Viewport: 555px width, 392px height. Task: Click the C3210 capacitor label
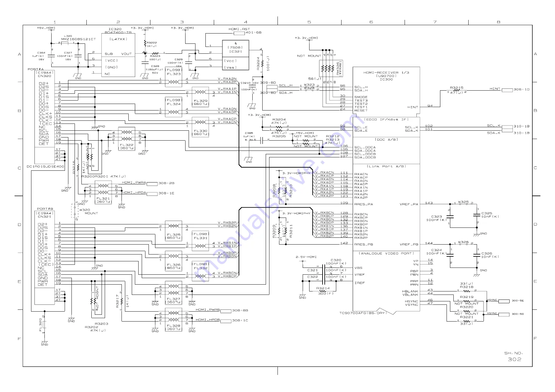pos(245,83)
